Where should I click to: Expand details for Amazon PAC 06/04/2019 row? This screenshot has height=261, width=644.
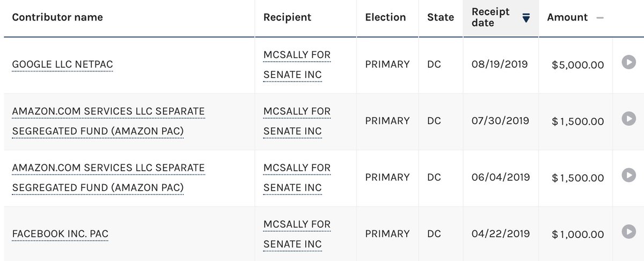[628, 175]
